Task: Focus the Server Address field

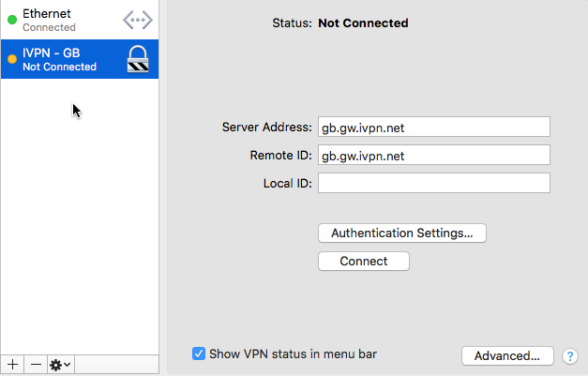Action: point(434,127)
